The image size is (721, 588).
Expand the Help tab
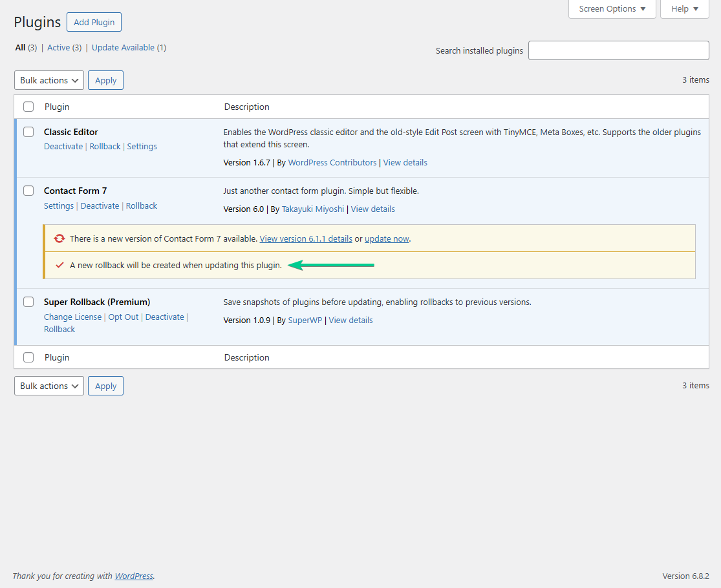click(684, 9)
